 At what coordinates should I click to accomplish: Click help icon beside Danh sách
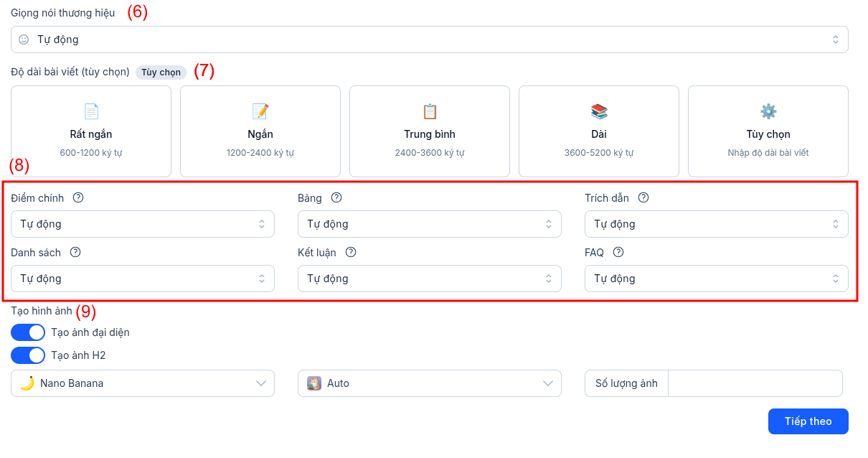click(x=75, y=252)
